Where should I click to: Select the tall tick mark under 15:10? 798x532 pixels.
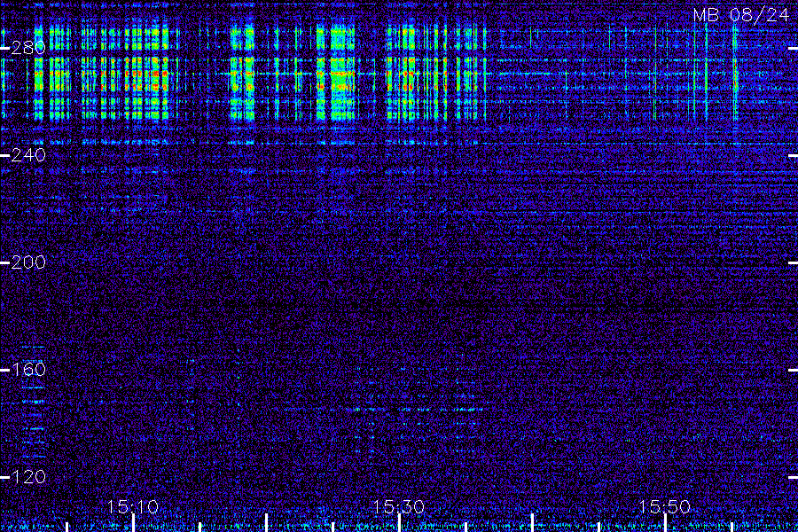[x=133, y=523]
